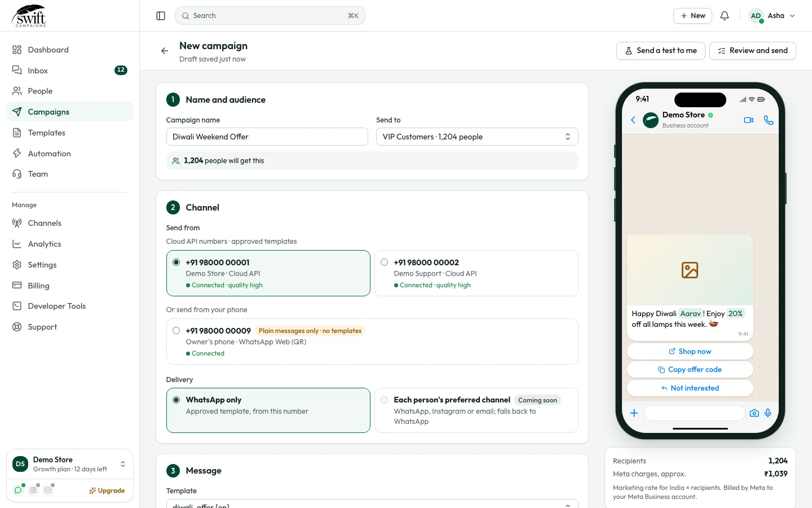Click Shop now in phone preview
The image size is (812, 508).
(x=690, y=351)
